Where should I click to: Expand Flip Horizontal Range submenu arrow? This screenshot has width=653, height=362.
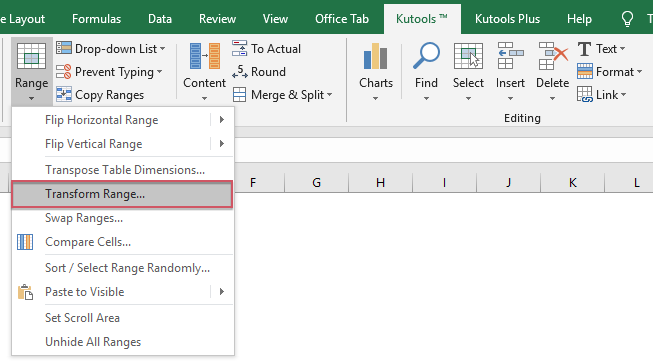[222, 120]
